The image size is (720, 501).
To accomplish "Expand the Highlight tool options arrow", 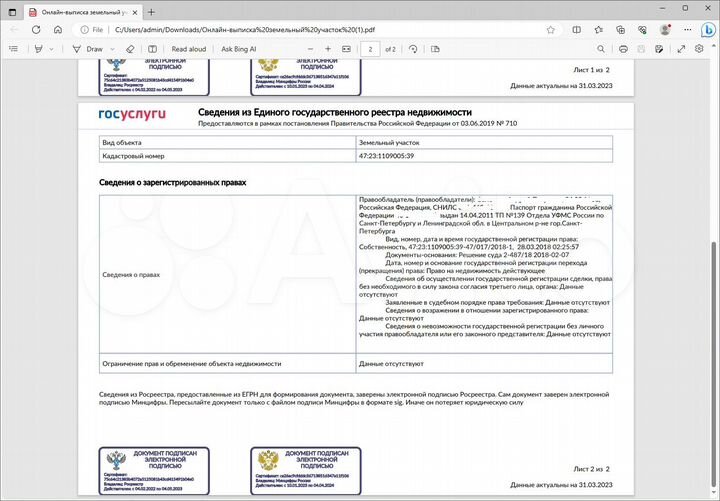I will point(51,49).
